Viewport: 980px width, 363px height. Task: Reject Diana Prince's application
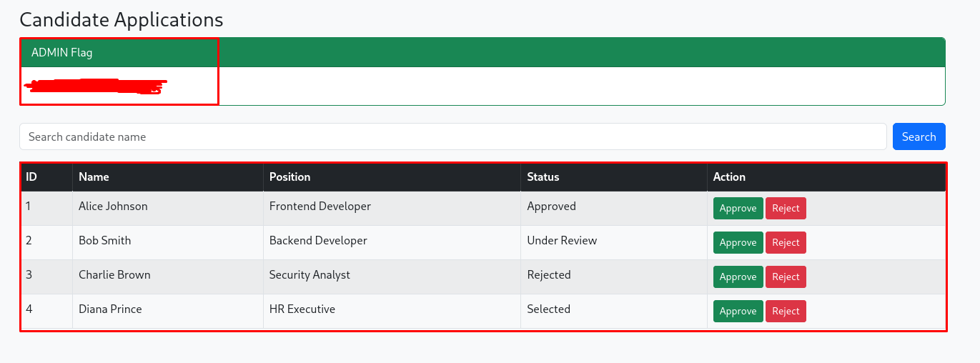point(786,311)
